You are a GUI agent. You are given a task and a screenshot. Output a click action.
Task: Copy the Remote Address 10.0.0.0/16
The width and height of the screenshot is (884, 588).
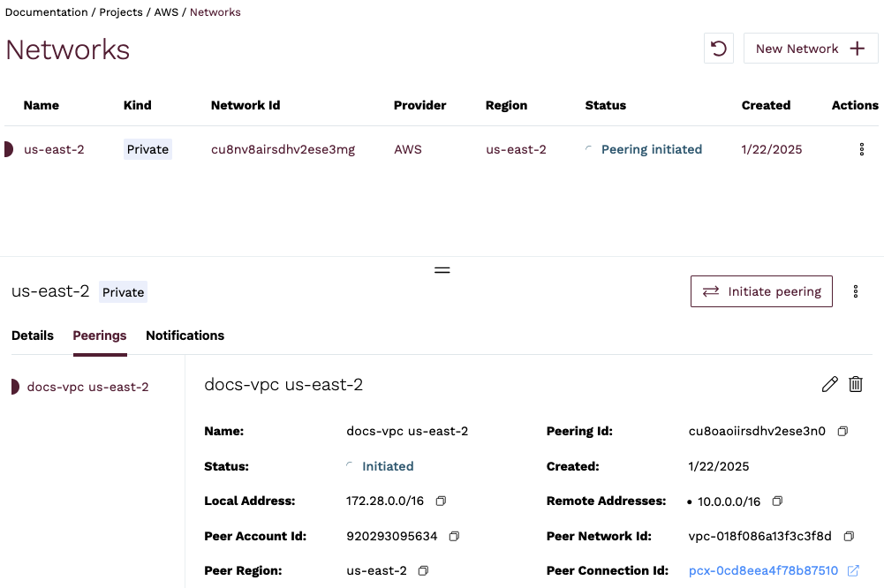pyautogui.click(x=777, y=501)
